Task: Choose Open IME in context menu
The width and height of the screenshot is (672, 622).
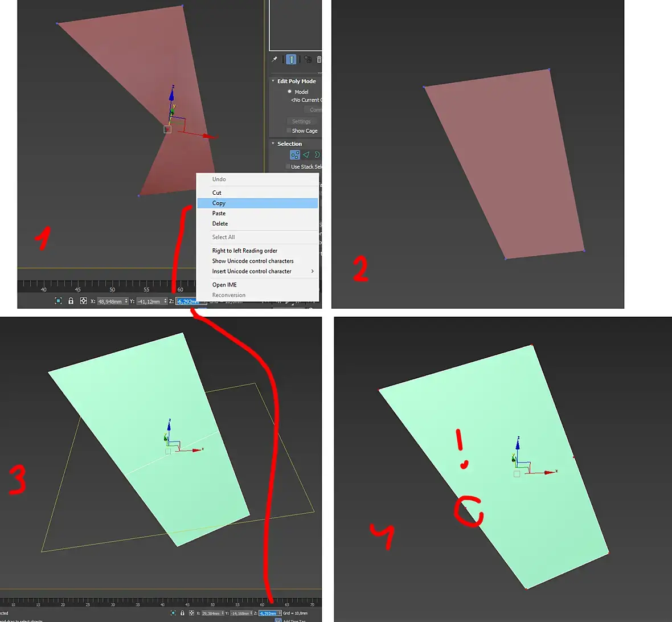Action: pyautogui.click(x=257, y=285)
